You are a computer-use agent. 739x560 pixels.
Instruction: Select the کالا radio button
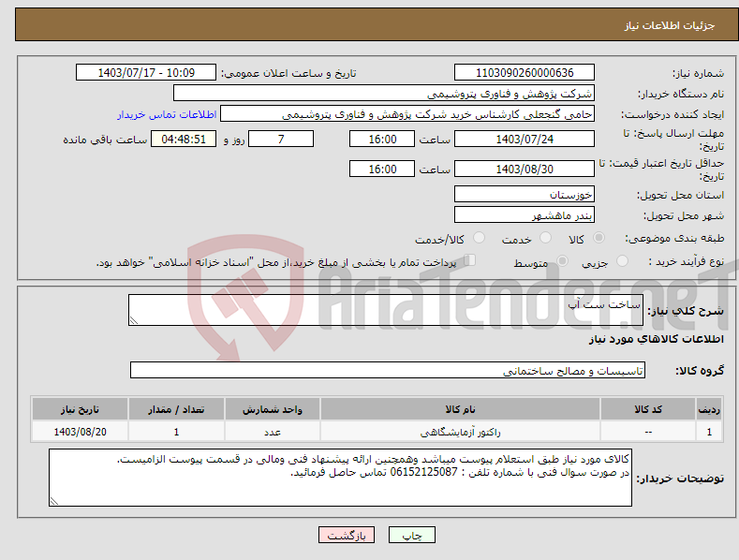pyautogui.click(x=599, y=238)
